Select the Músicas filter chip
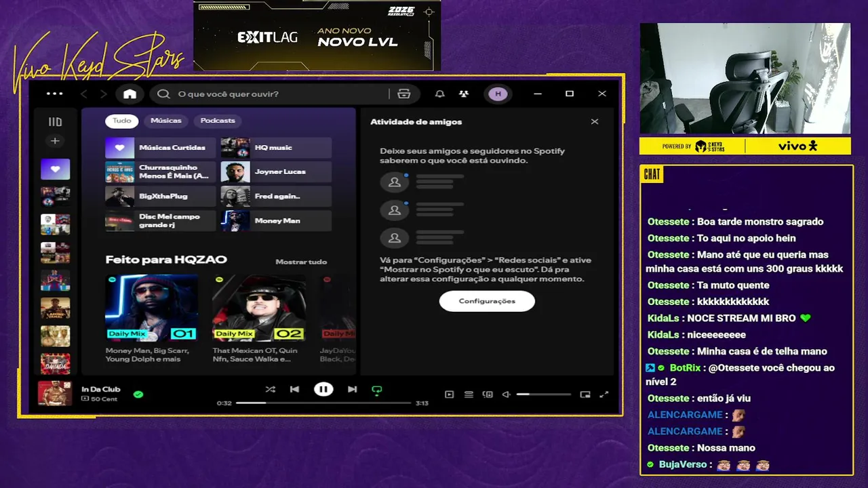 click(166, 121)
